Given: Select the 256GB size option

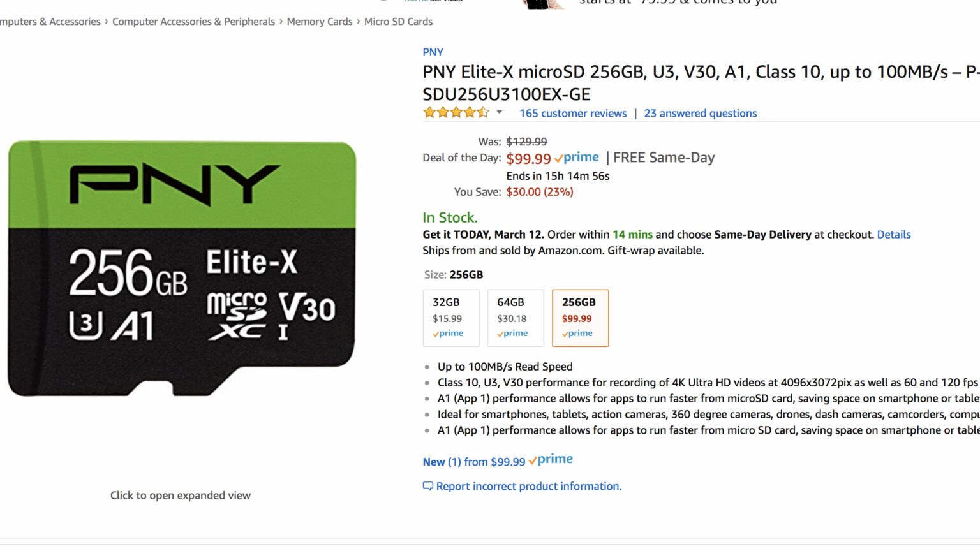Looking at the screenshot, I should 580,318.
